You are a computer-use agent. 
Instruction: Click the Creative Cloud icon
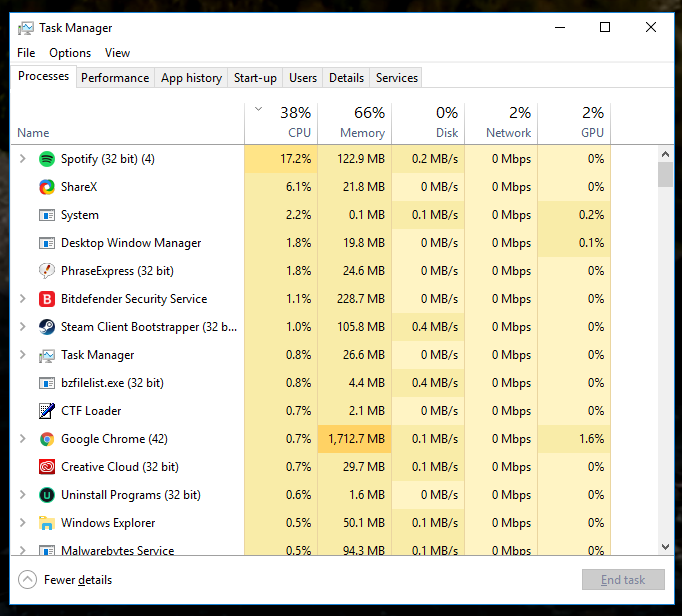tap(47, 467)
